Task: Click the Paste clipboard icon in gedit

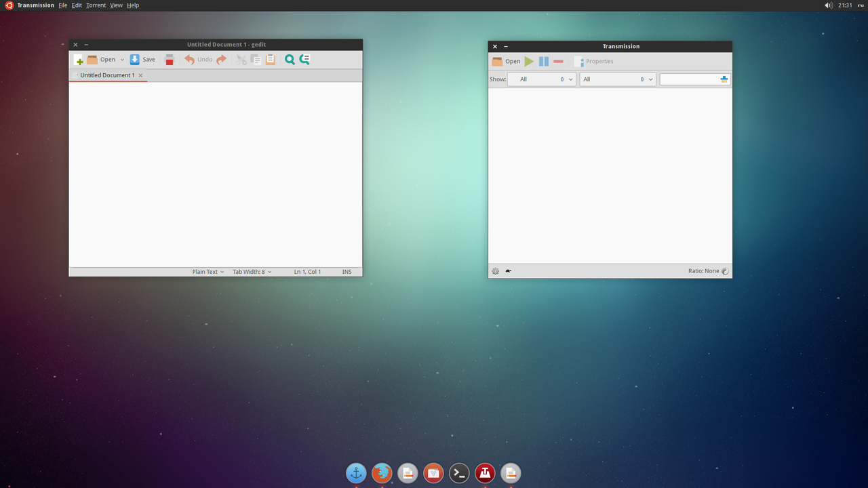Action: tap(270, 60)
